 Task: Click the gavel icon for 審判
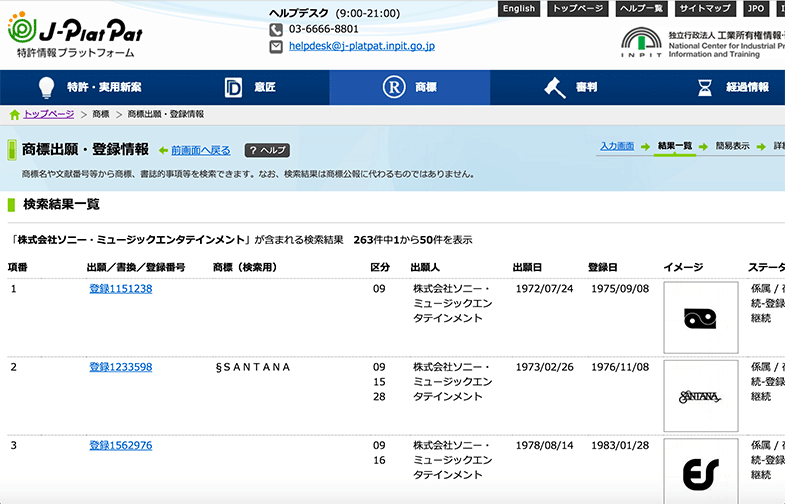pyautogui.click(x=555, y=88)
